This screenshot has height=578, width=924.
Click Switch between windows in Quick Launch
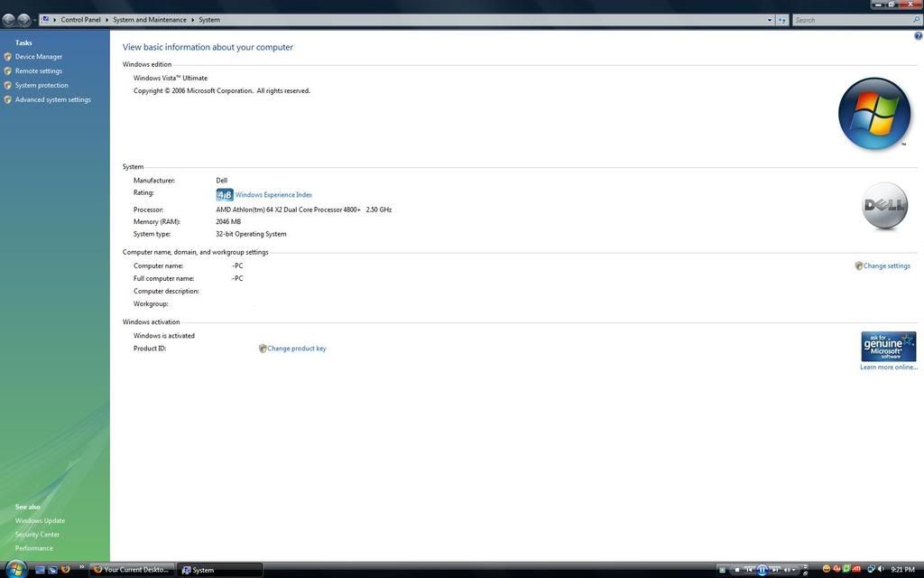pos(52,570)
